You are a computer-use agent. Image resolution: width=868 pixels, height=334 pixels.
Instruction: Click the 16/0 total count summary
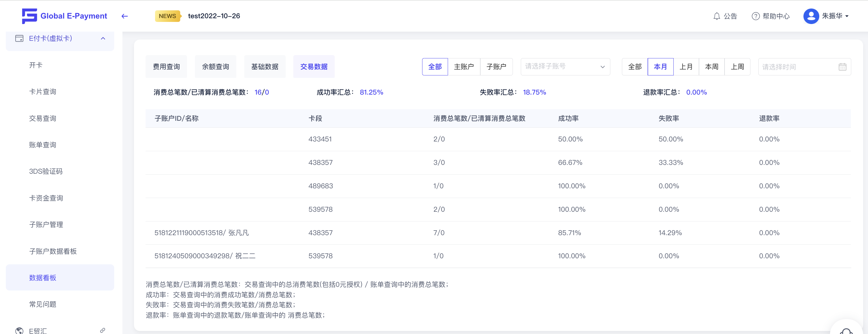262,92
